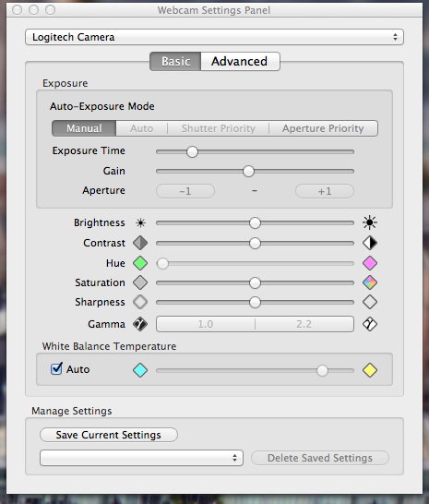Click the Hue slider knob
This screenshot has width=429, height=504.
pyautogui.click(x=162, y=264)
